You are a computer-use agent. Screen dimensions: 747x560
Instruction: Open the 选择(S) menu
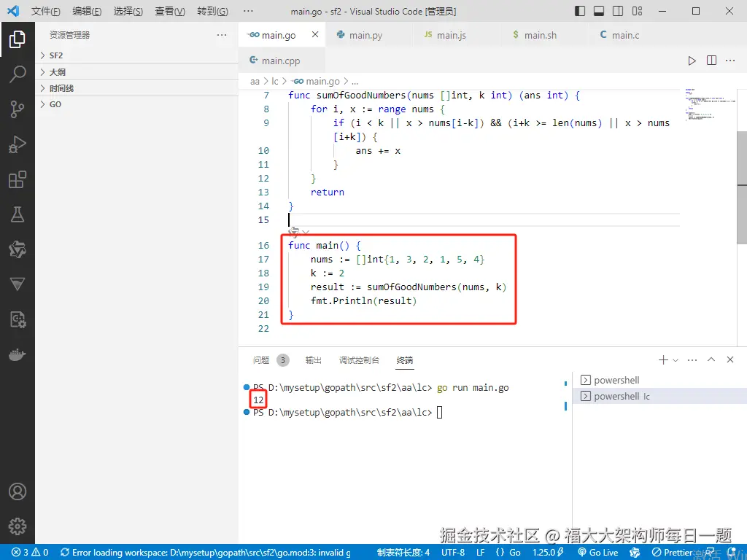tap(128, 11)
